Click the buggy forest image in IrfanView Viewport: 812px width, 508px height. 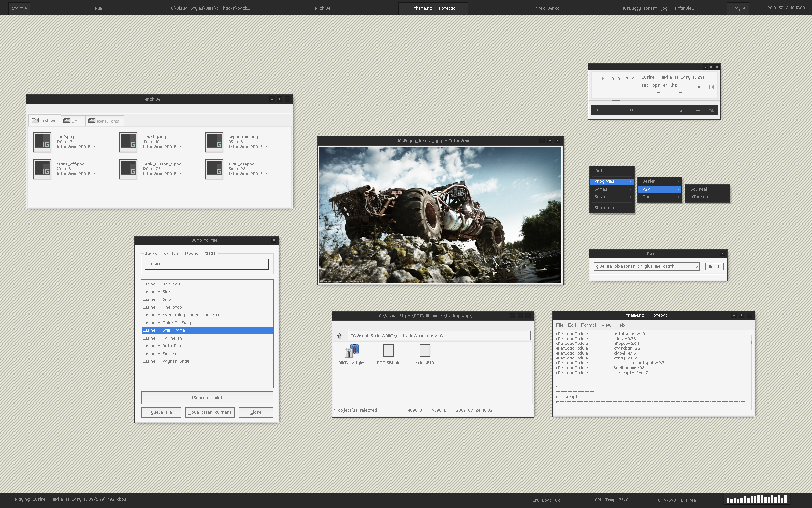coord(440,215)
